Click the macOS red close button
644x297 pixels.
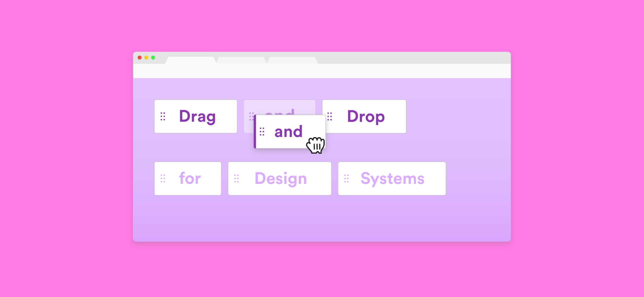point(139,58)
